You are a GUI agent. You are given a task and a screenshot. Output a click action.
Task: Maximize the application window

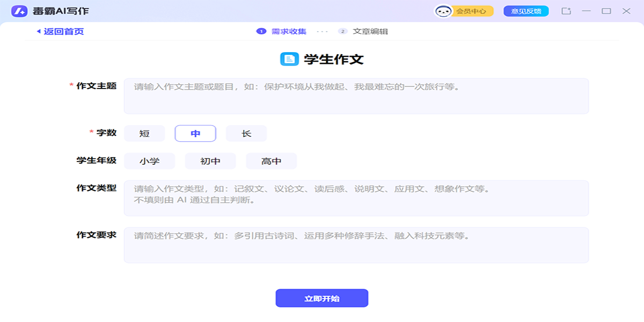pyautogui.click(x=606, y=11)
